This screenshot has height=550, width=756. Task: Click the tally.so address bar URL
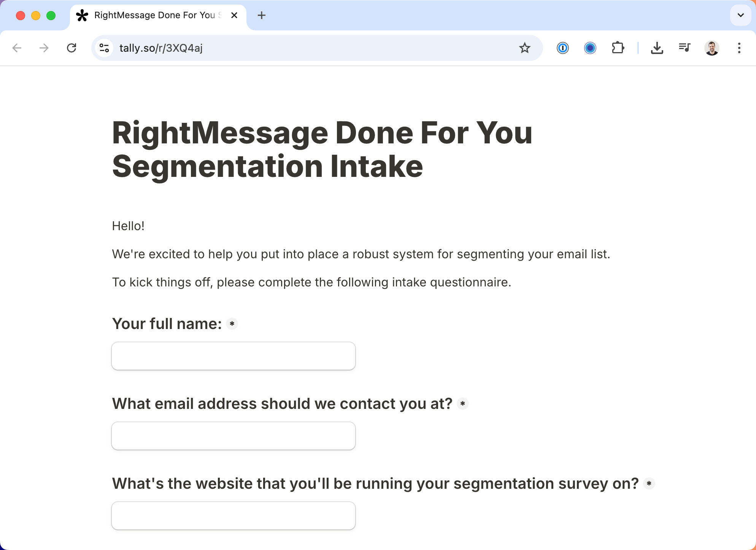(161, 48)
